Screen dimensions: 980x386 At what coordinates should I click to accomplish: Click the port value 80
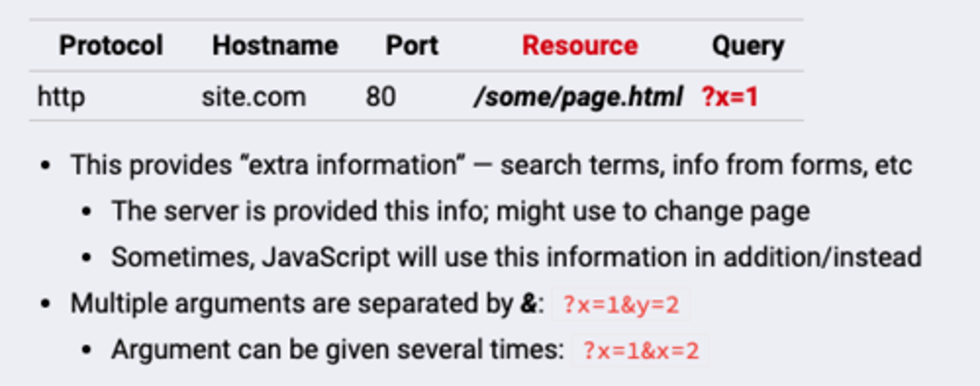tap(380, 97)
